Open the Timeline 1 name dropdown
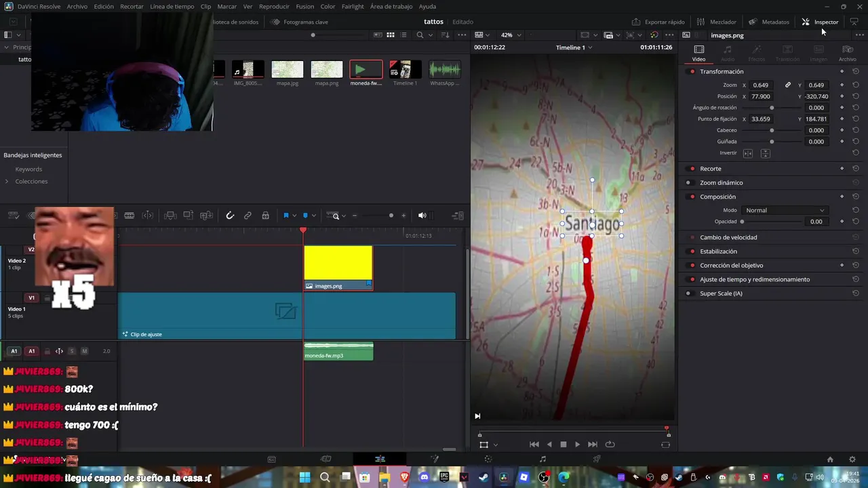Image resolution: width=868 pixels, height=488 pixels. (x=574, y=47)
